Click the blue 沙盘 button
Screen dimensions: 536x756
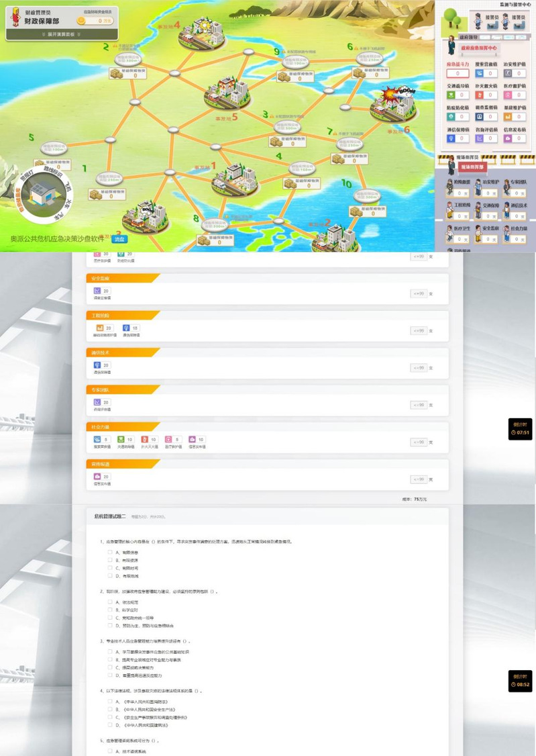[118, 238]
